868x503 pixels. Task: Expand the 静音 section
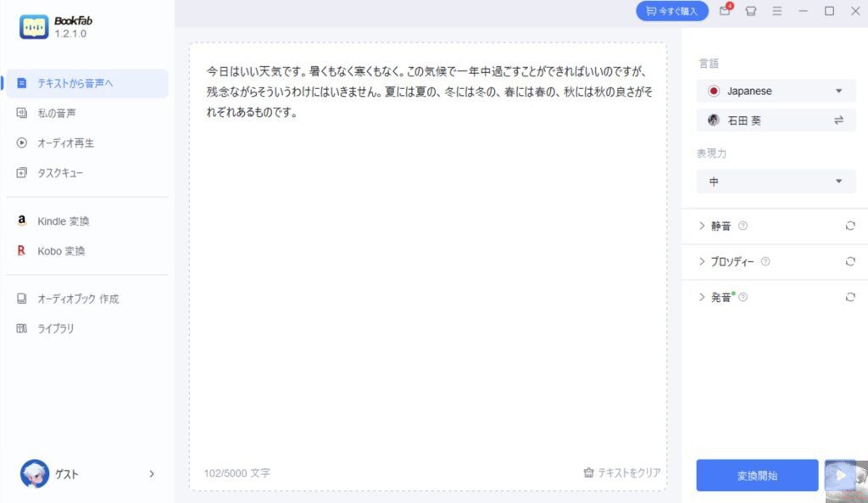pos(715,226)
